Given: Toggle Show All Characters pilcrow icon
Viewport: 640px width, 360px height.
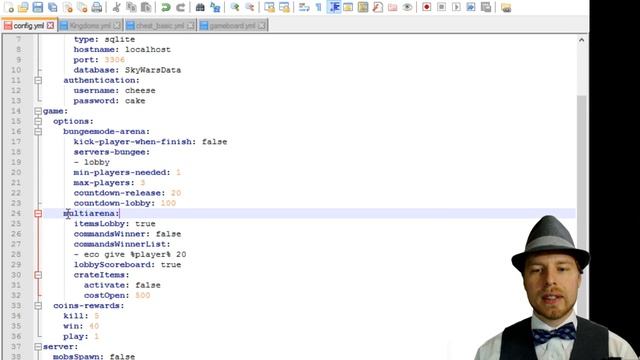Looking at the screenshot, I should (x=319, y=7).
